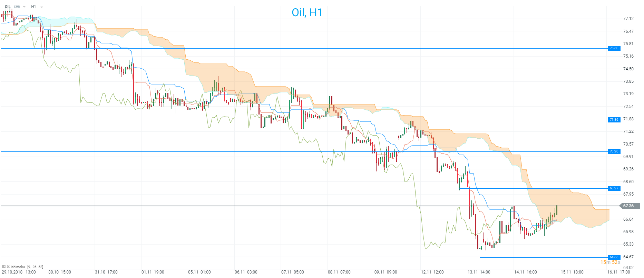Click the candle countdown timer
This screenshot has height=278, width=644.
(610, 262)
